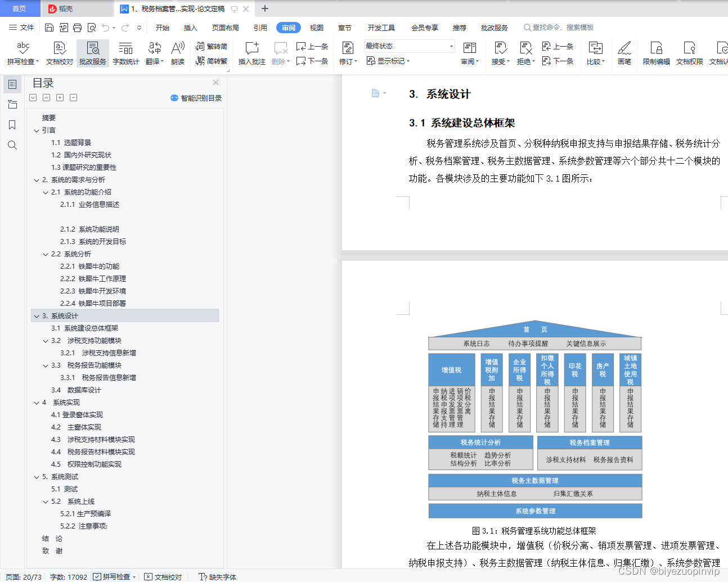Screen dimensions: 728x582
Task: Click the save icon in quick access toolbar
Action: [49, 28]
